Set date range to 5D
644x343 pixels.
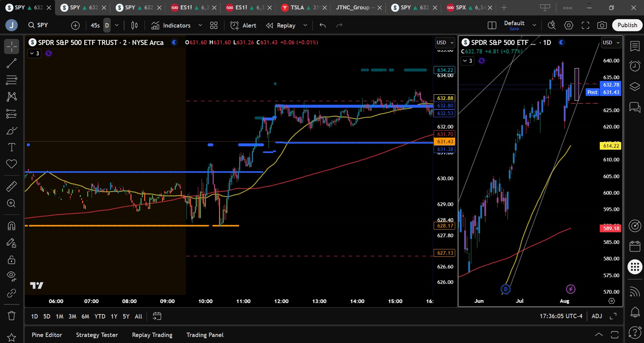tap(47, 316)
